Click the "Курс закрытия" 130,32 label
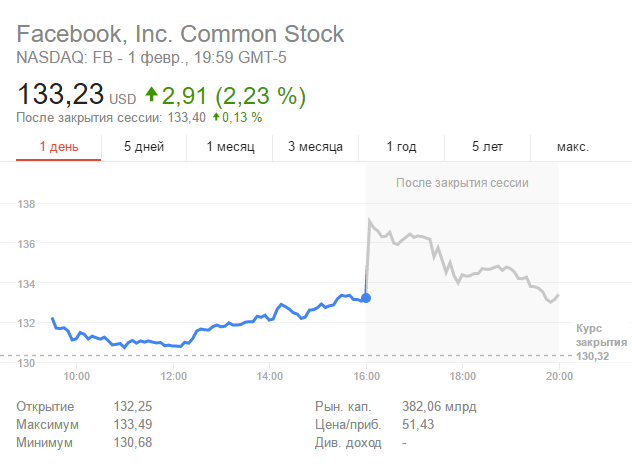Screen dimensions: 632x475 pyautogui.click(x=601, y=341)
